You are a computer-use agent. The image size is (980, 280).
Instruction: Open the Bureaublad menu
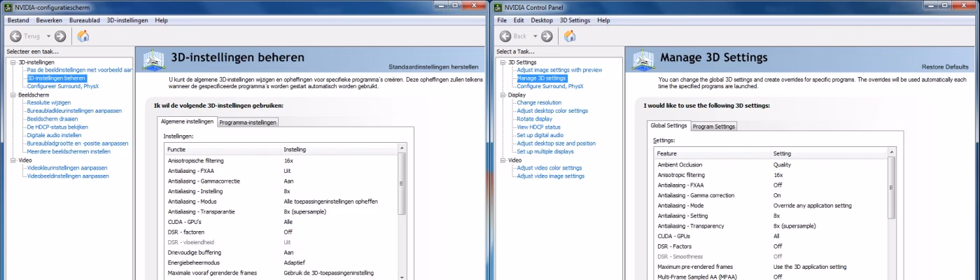pos(85,20)
